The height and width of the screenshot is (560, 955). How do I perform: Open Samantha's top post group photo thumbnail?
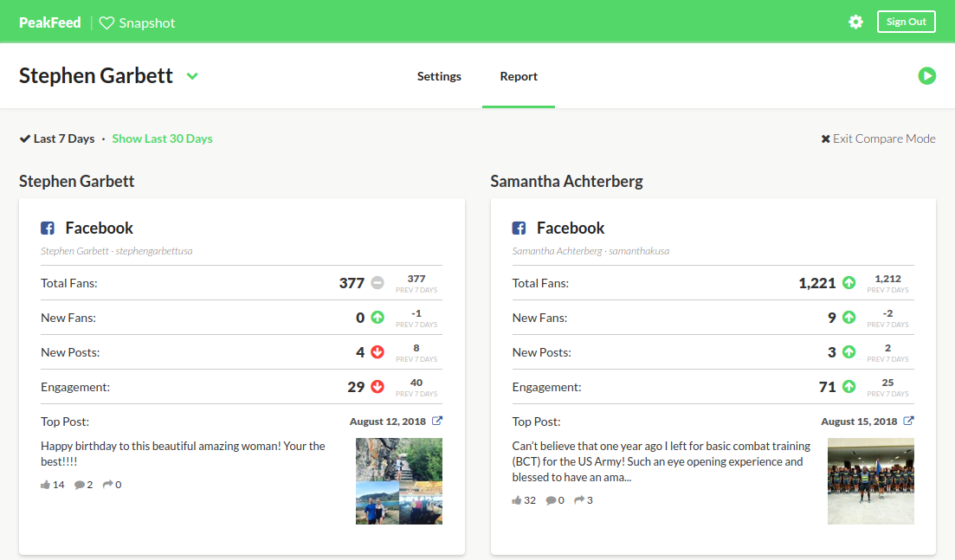tap(870, 481)
